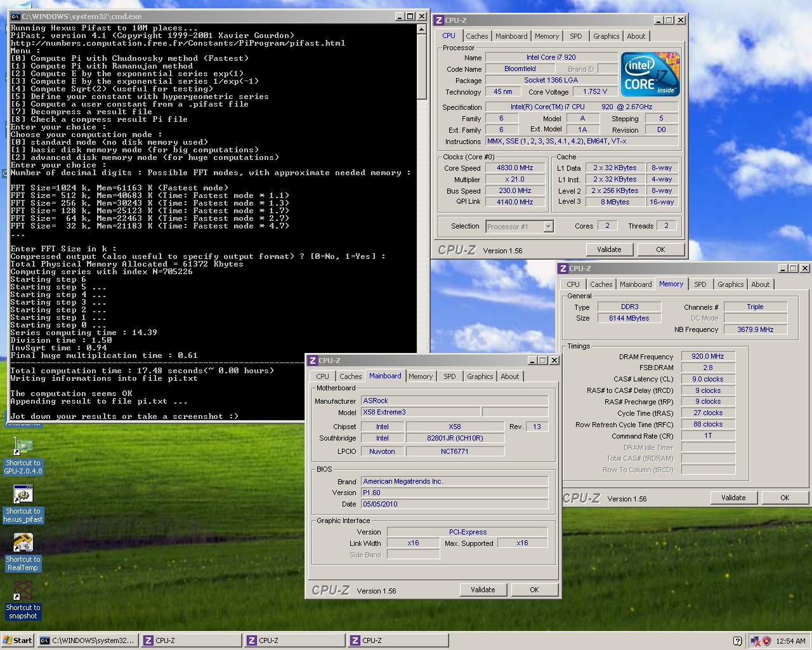Click Validate in the Mainboard window
This screenshot has width=812, height=650.
tap(483, 590)
